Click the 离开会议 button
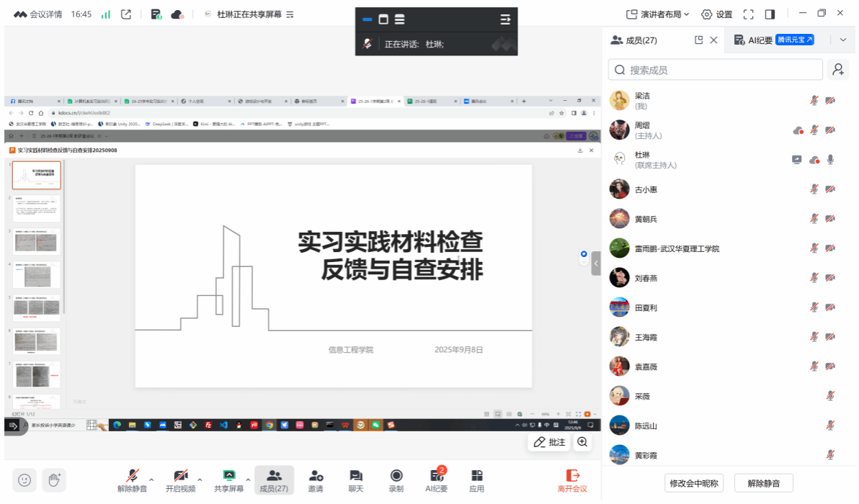This screenshot has height=504, width=859. click(572, 480)
